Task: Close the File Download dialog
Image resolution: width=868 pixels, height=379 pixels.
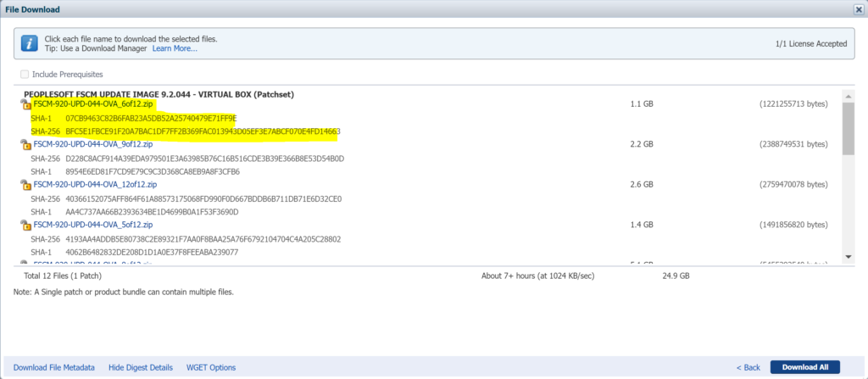Action: click(859, 9)
